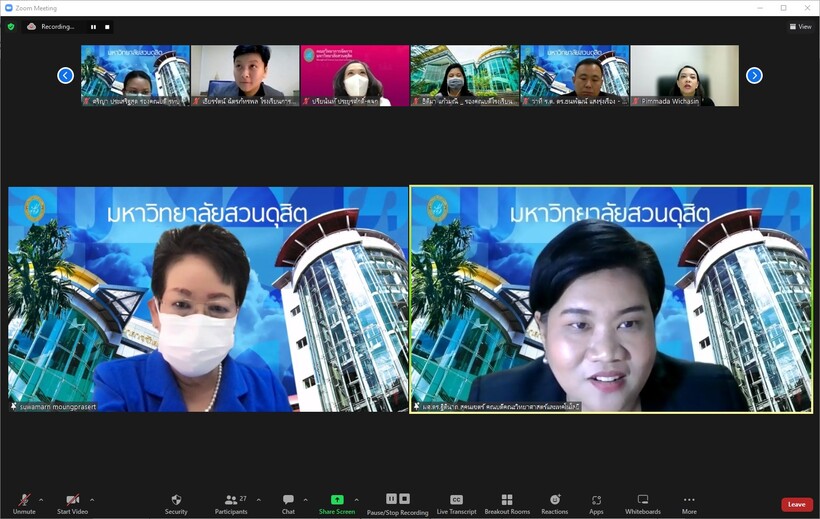
Task: Click suwamarn moungprasert's video tile
Action: click(208, 299)
